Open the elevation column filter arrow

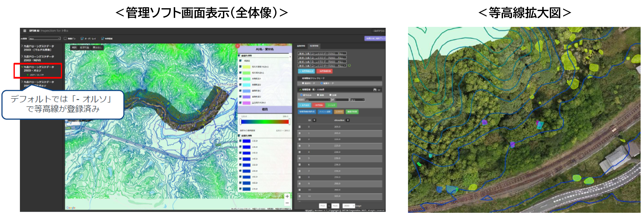tap(348, 120)
